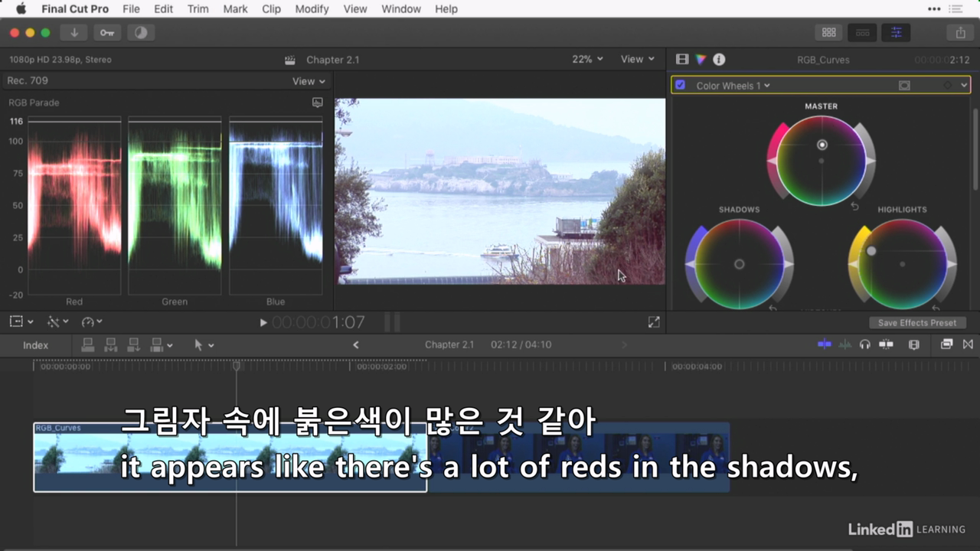Change clip appearance filmstrip icon

pos(913,344)
